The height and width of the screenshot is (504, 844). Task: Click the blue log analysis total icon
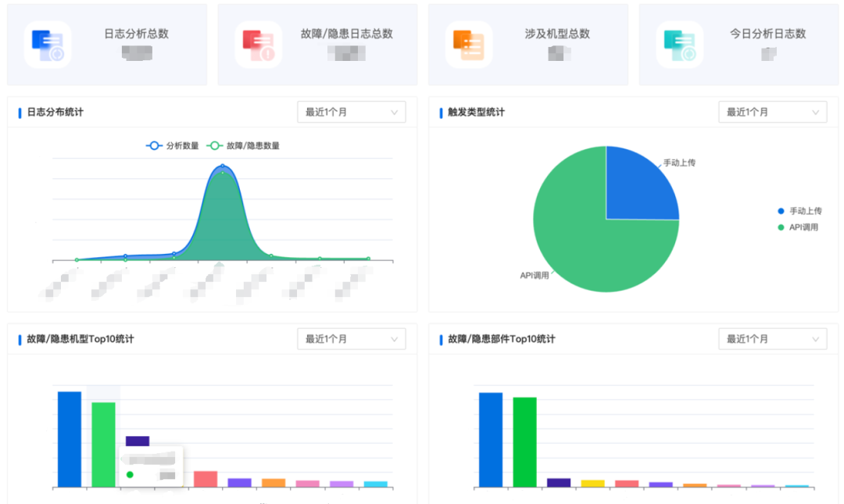tap(48, 45)
